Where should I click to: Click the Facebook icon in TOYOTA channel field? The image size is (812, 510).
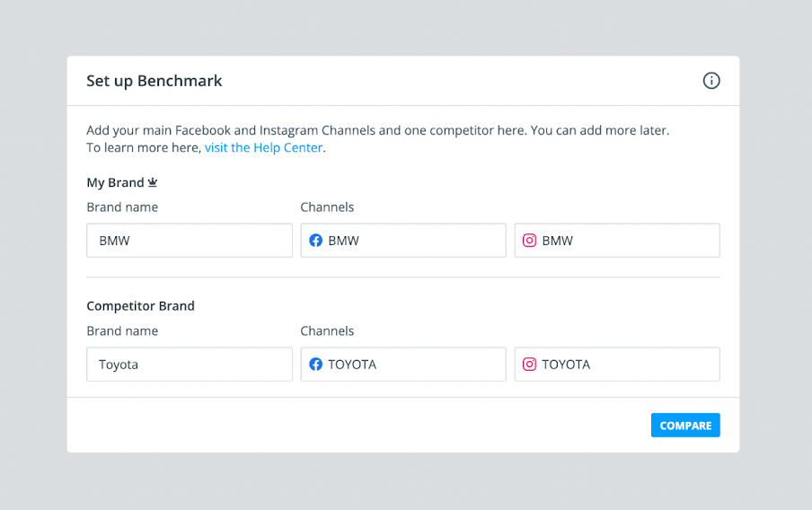point(316,364)
